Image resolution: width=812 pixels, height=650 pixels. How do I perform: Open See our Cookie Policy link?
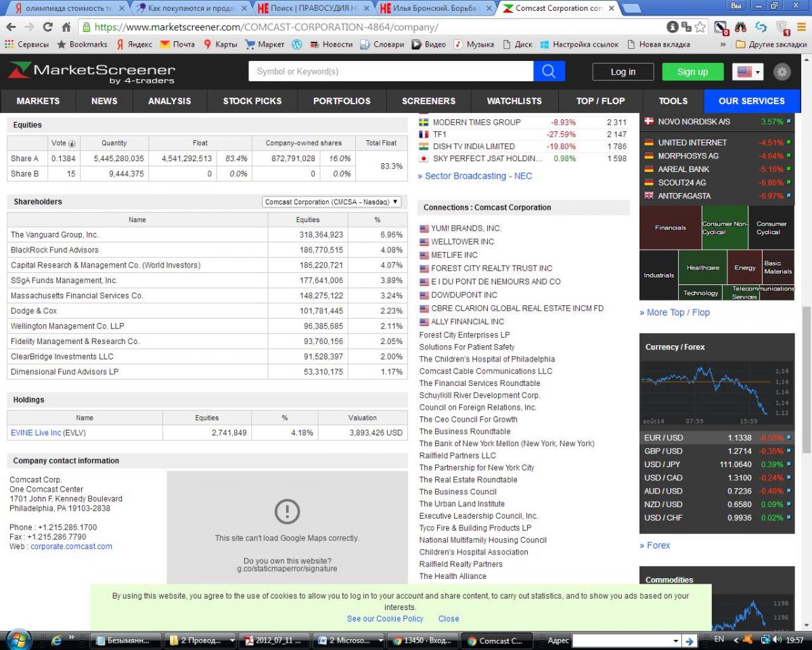tap(385, 619)
